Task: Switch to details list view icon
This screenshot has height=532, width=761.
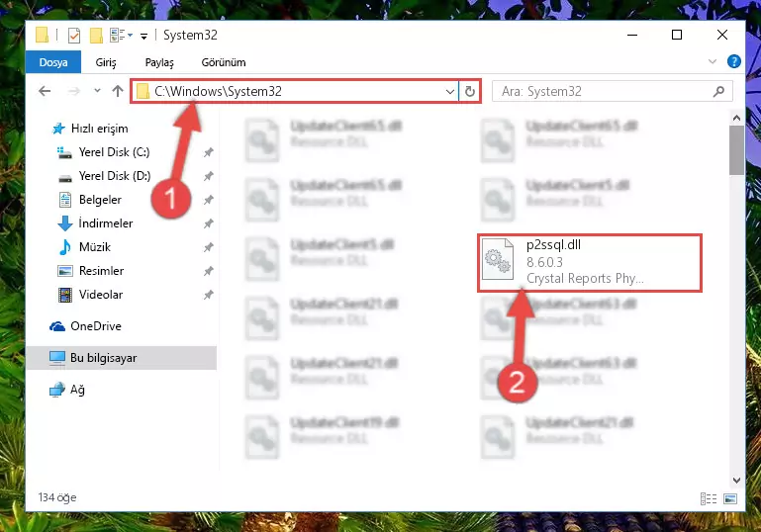Action: [709, 498]
